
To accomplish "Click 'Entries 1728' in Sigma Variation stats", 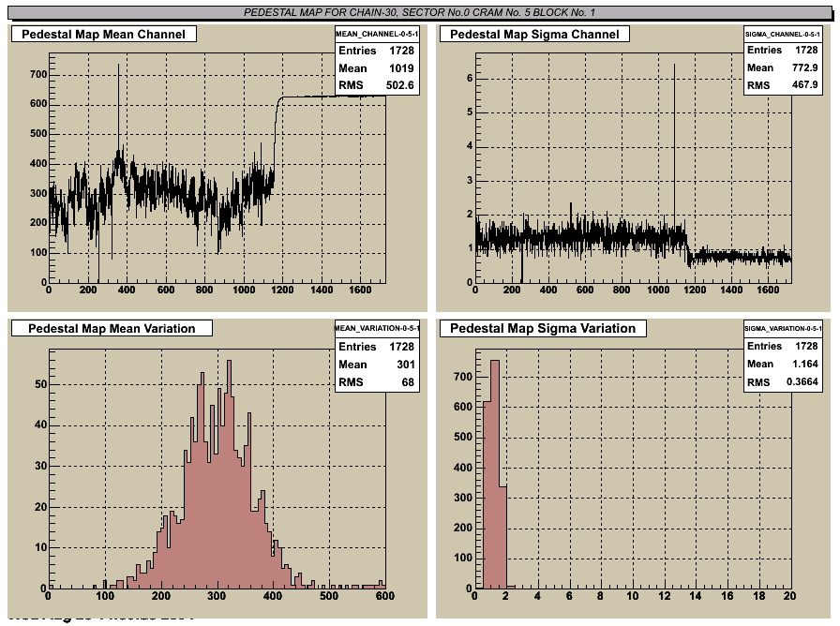I will pos(782,346).
